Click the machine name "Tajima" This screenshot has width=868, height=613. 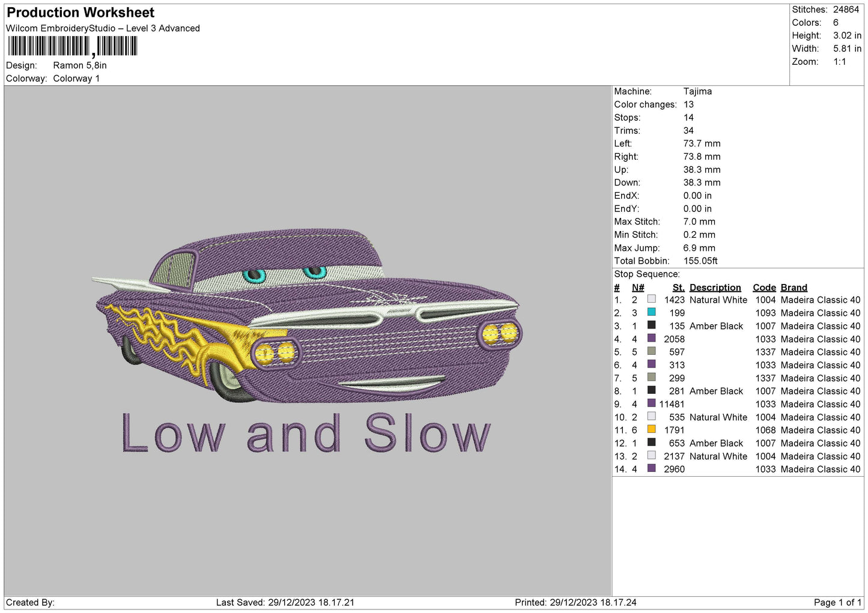[x=697, y=91]
